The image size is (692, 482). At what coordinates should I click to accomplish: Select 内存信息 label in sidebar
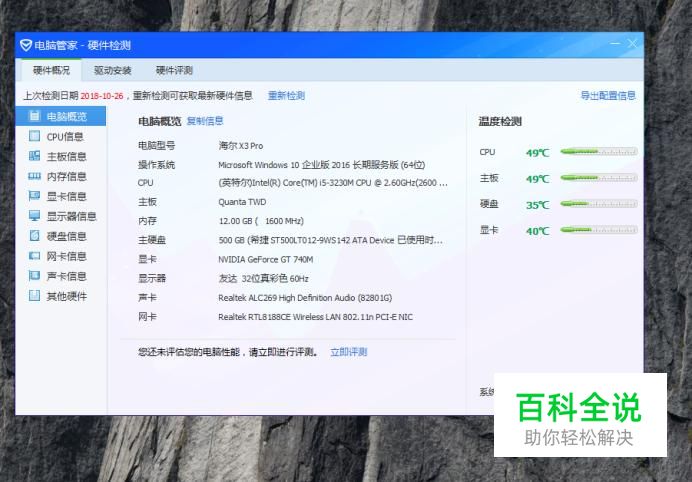(67, 176)
